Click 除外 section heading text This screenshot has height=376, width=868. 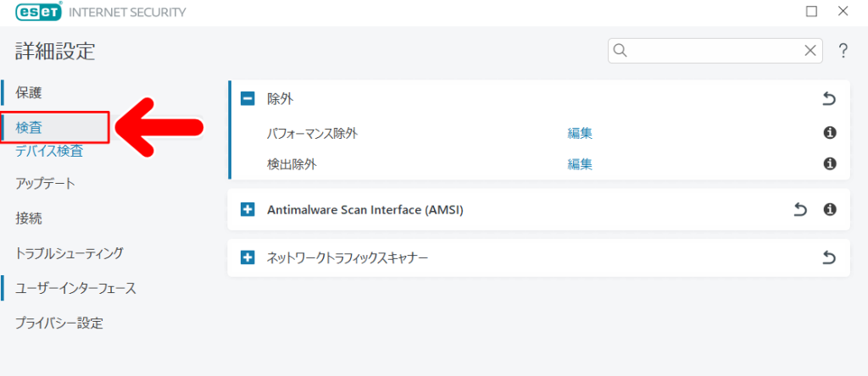point(280,99)
